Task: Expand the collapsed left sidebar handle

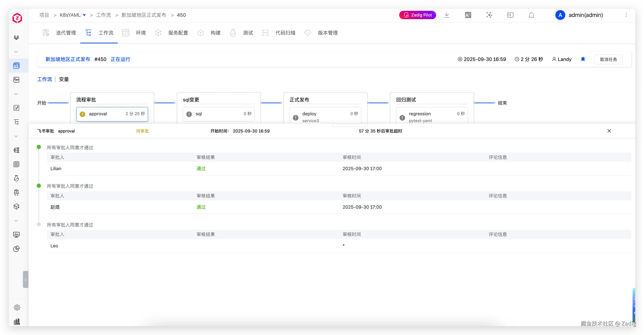Action: tap(26, 280)
